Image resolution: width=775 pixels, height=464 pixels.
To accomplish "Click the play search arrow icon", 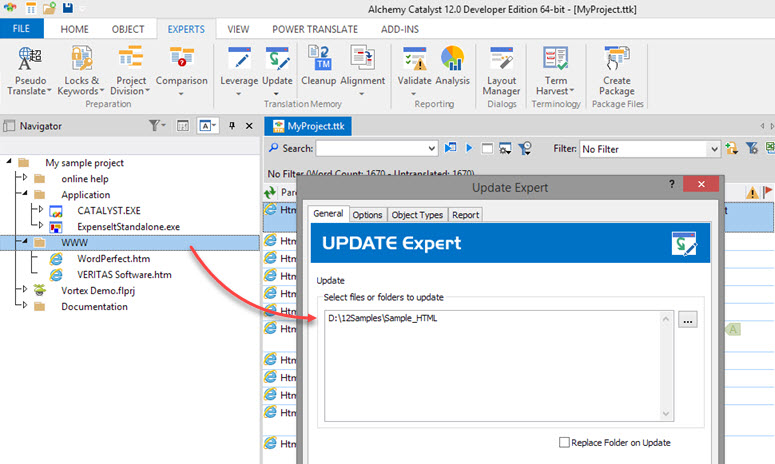I will pyautogui.click(x=469, y=148).
